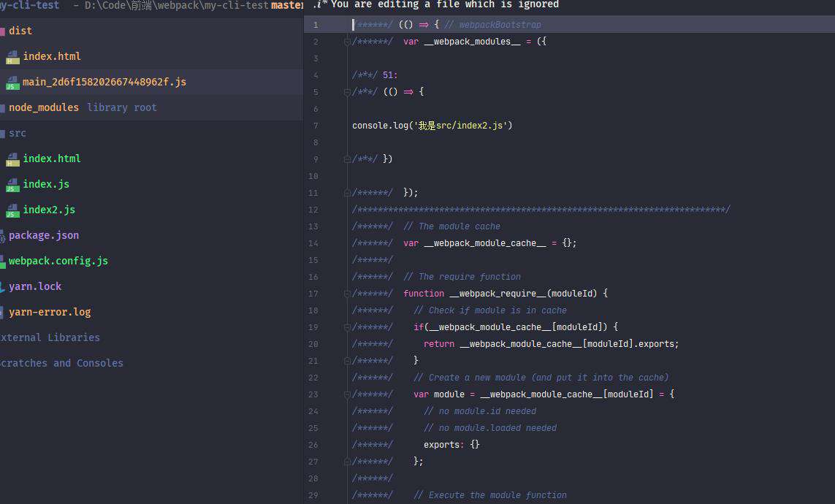
Task: Click the JS icon beside main_2d6f158202667448962f.js
Action: [x=12, y=83]
